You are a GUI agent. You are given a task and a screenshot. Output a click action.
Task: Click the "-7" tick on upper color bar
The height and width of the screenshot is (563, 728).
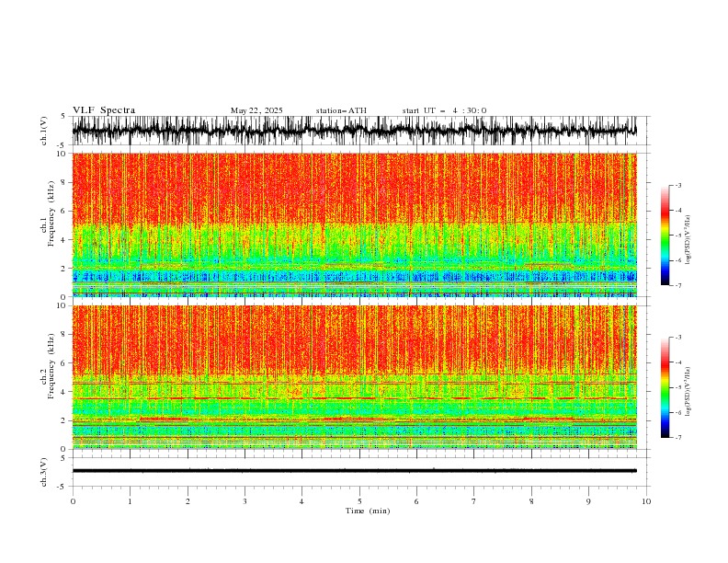coord(678,285)
